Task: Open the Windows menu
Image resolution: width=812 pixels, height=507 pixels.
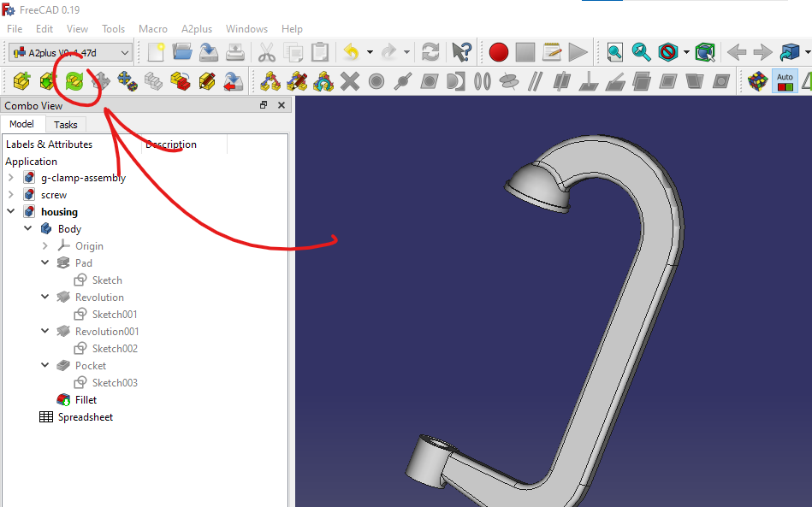Action: point(246,29)
